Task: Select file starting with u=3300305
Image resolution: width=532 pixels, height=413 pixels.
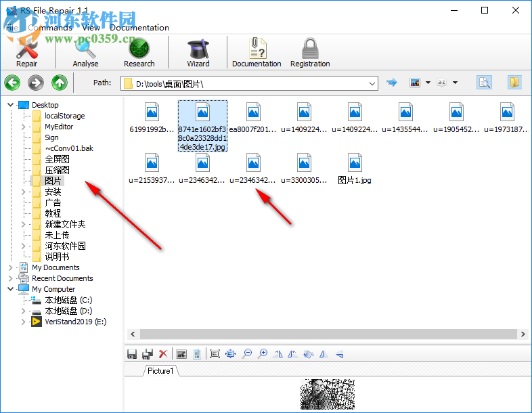Action: click(304, 169)
